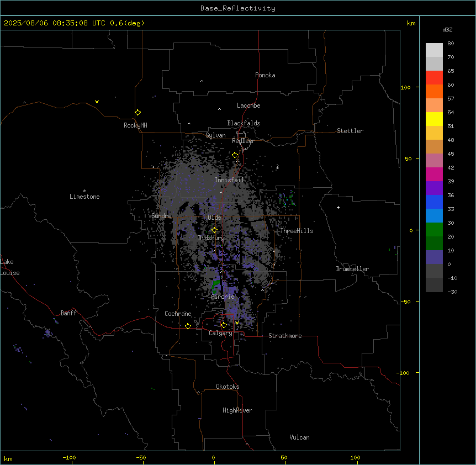Click the Cochrane city label
Screen dimensions: 476x465
pyautogui.click(x=178, y=314)
